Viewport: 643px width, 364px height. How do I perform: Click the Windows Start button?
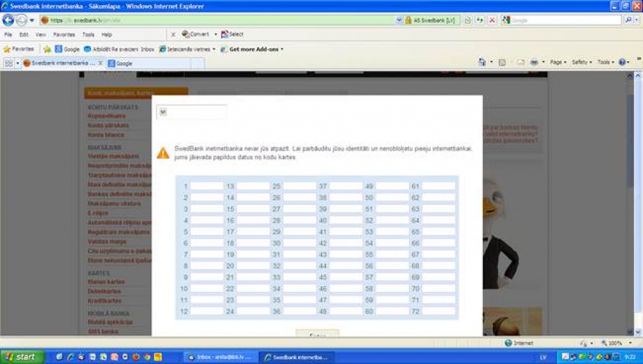pyautogui.click(x=22, y=357)
